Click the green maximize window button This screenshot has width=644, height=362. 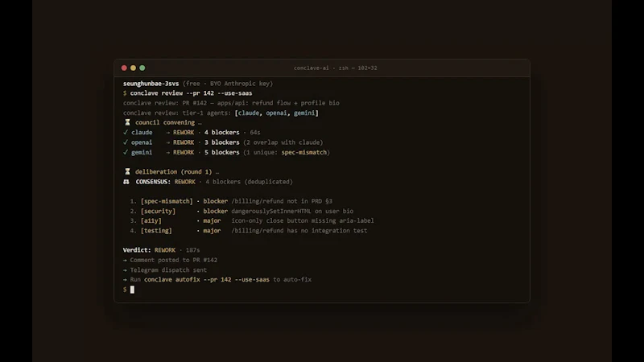click(142, 68)
